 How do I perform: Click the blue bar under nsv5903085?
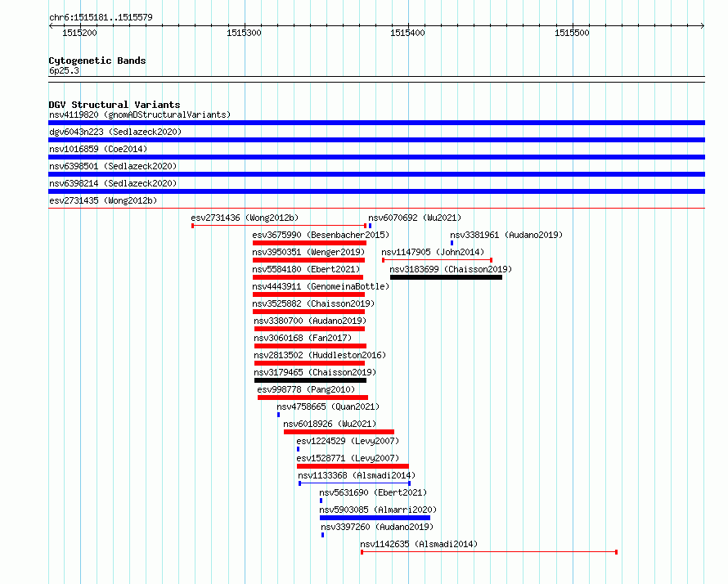point(375,518)
